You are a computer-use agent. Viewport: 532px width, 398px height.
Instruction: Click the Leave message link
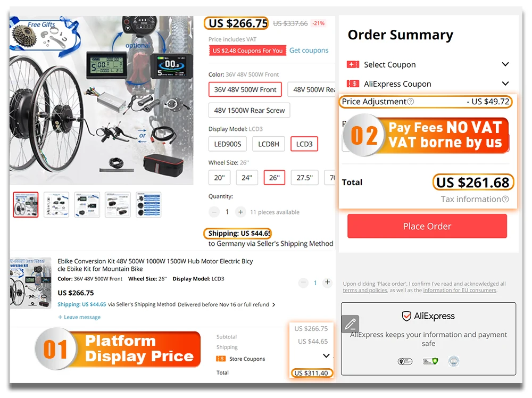coord(79,317)
